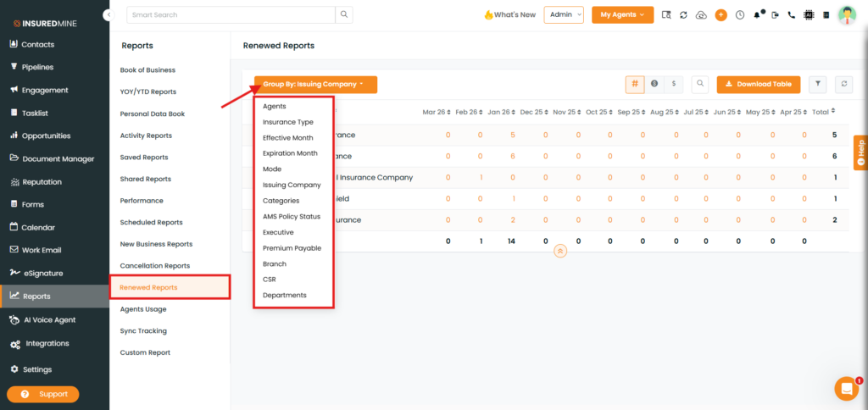The height and width of the screenshot is (410, 868).
Task: Select Insurance Type from group-by list
Action: tap(287, 122)
